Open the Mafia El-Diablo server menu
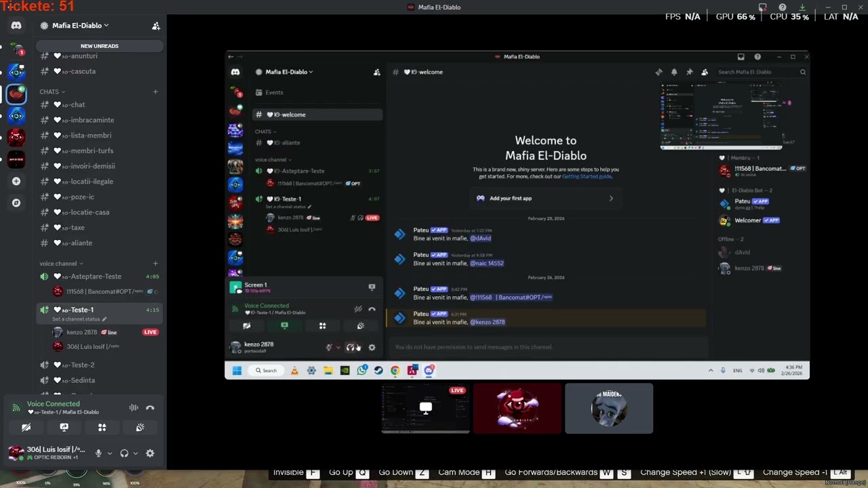 [x=80, y=26]
